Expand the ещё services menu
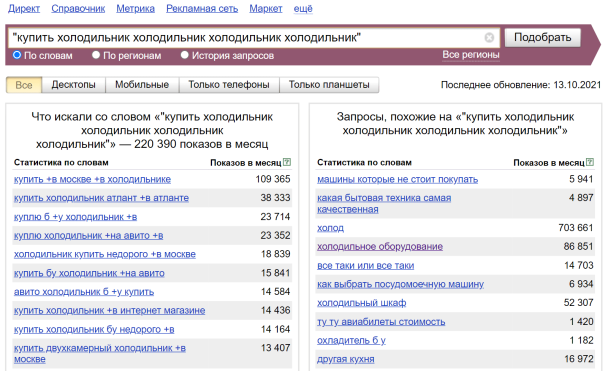 [303, 9]
